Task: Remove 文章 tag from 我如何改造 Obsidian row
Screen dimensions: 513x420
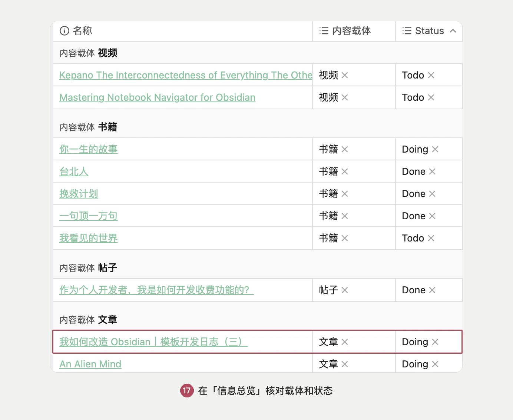Action: pos(345,342)
